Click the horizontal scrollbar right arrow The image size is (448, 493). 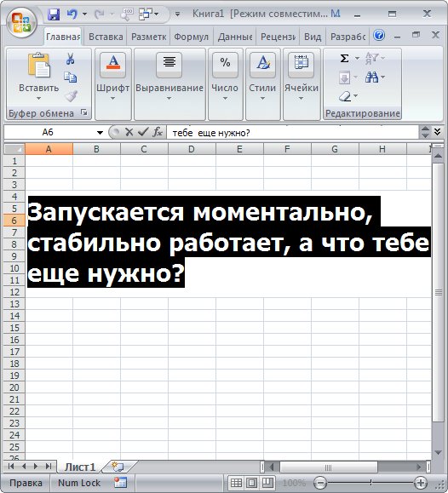[418, 467]
